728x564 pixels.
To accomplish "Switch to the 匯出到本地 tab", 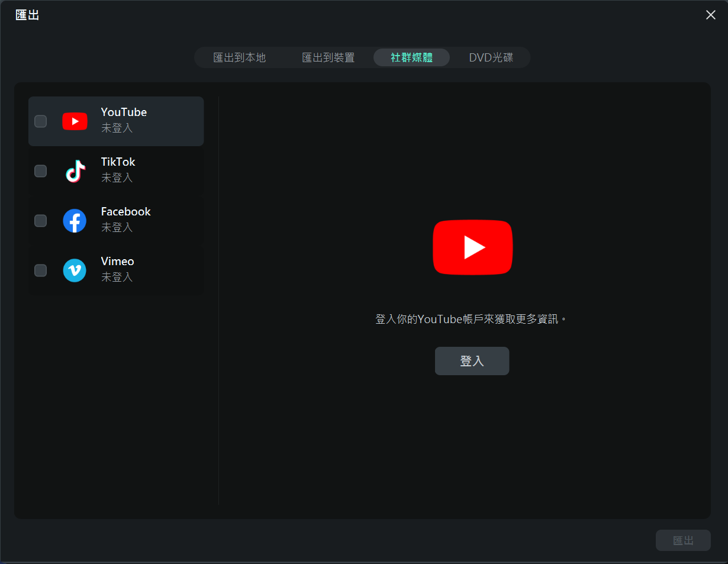I will [240, 57].
